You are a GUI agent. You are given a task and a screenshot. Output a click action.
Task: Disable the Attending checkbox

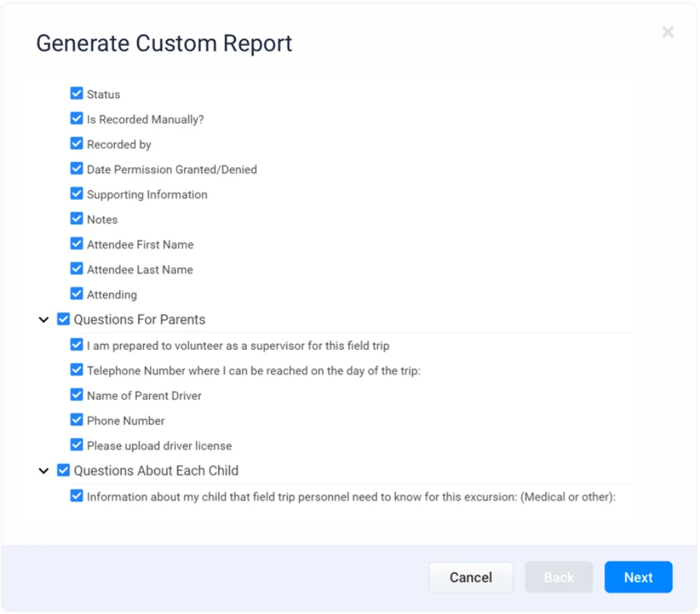[x=76, y=294]
